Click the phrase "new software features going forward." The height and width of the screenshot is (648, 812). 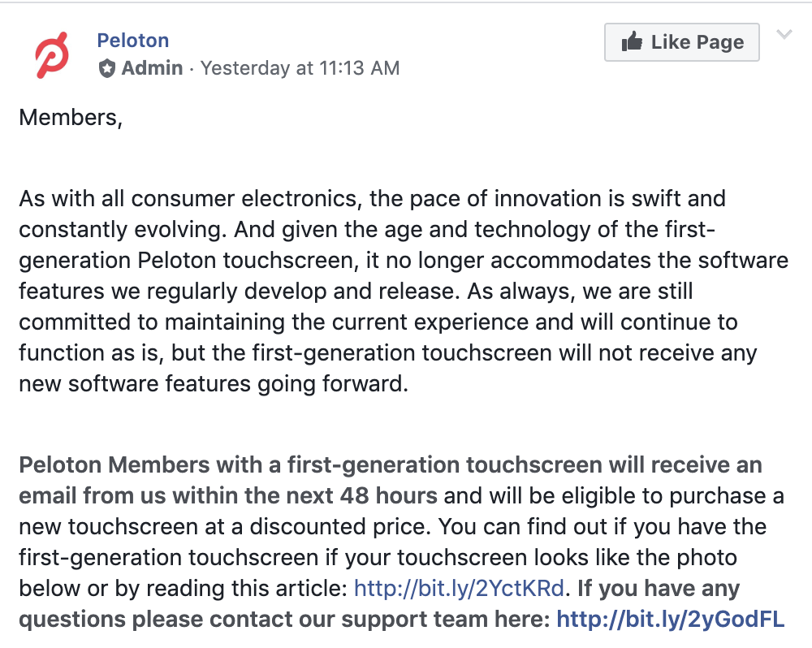(x=213, y=384)
